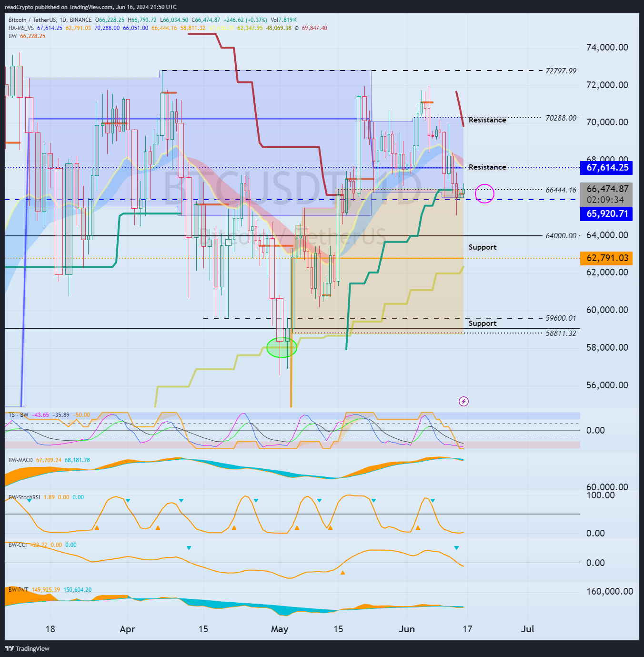Click 74,000.00 on the price axis

point(607,47)
